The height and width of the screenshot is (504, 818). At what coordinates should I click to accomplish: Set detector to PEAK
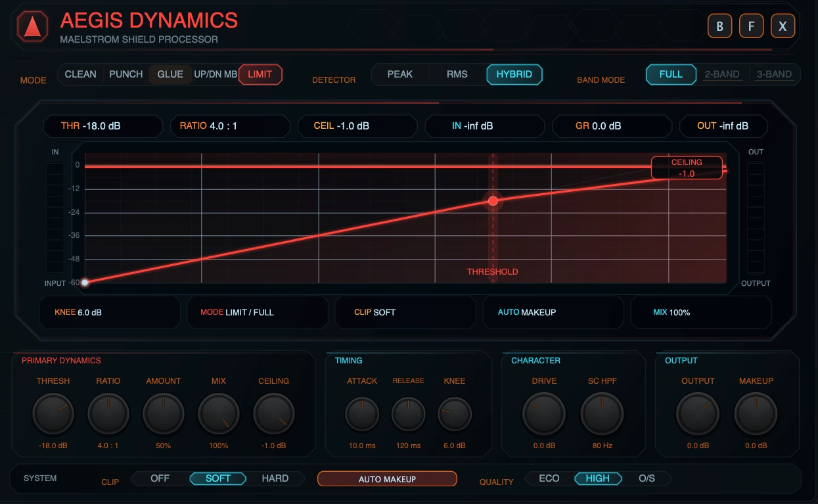point(400,74)
